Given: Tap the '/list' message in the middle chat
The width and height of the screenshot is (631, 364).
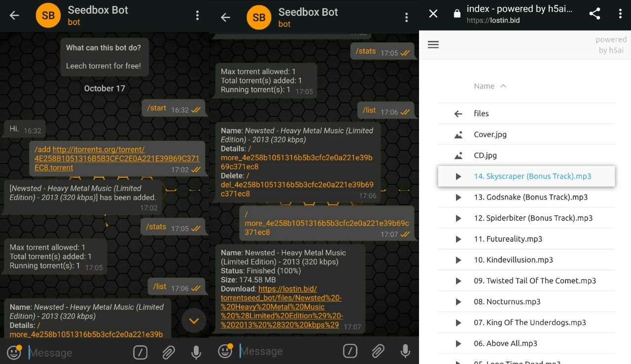Looking at the screenshot, I should coord(386,111).
